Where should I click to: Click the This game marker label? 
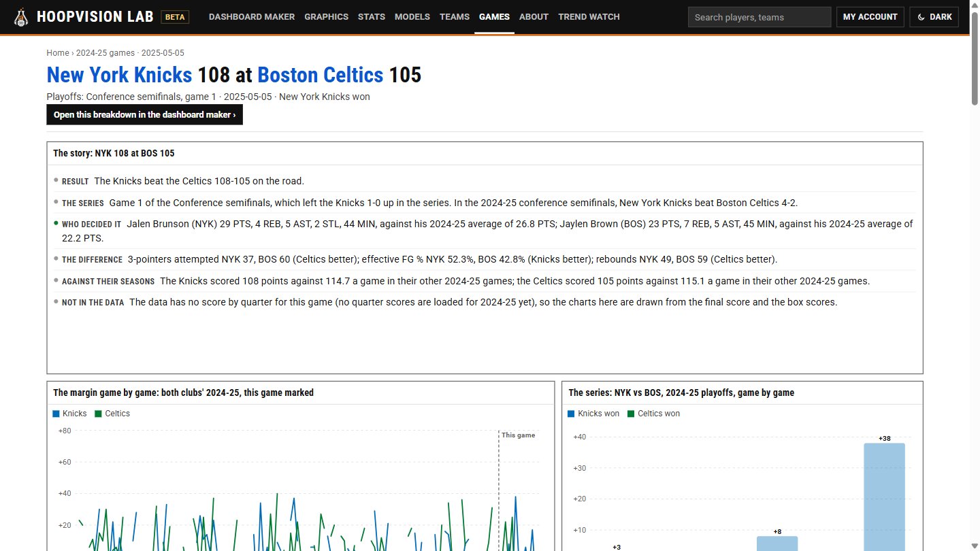(519, 435)
